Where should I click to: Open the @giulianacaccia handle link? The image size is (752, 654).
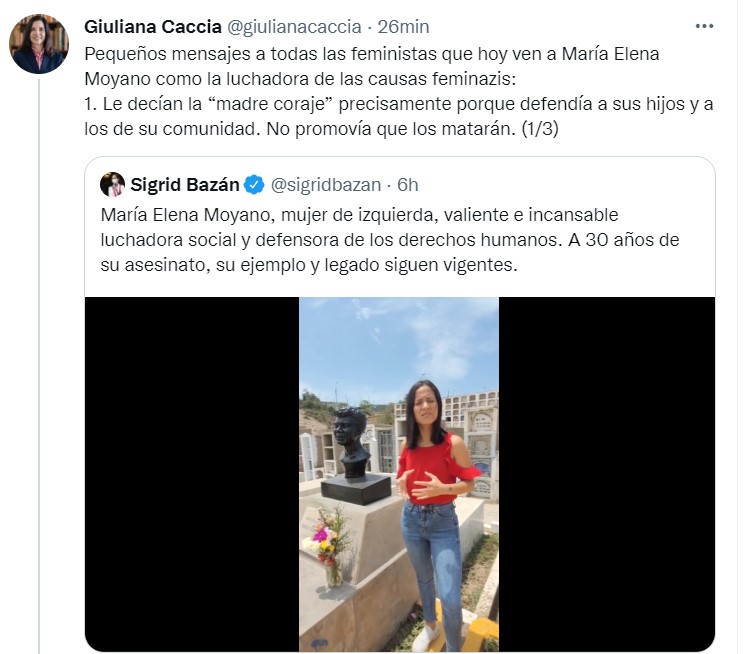point(294,27)
